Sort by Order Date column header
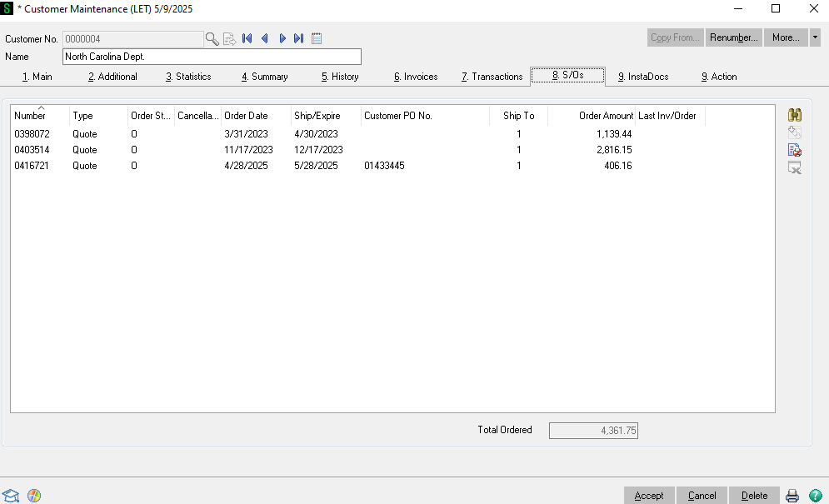The width and height of the screenshot is (829, 504). [x=246, y=116]
